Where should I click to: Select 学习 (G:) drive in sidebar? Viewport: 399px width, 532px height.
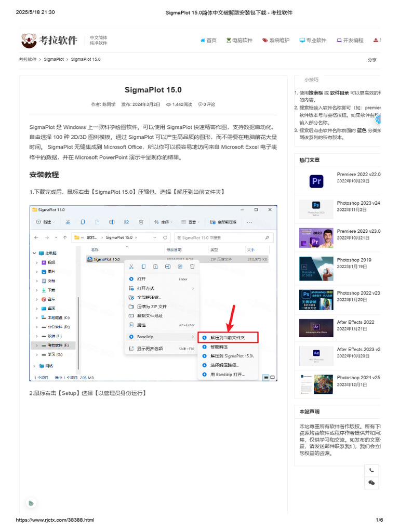click(52, 354)
